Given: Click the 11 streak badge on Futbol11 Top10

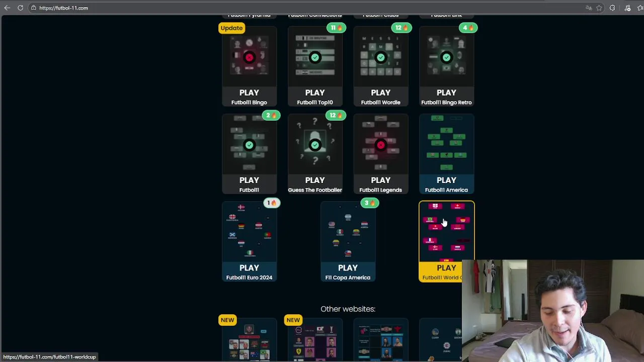Looking at the screenshot, I should point(336,28).
